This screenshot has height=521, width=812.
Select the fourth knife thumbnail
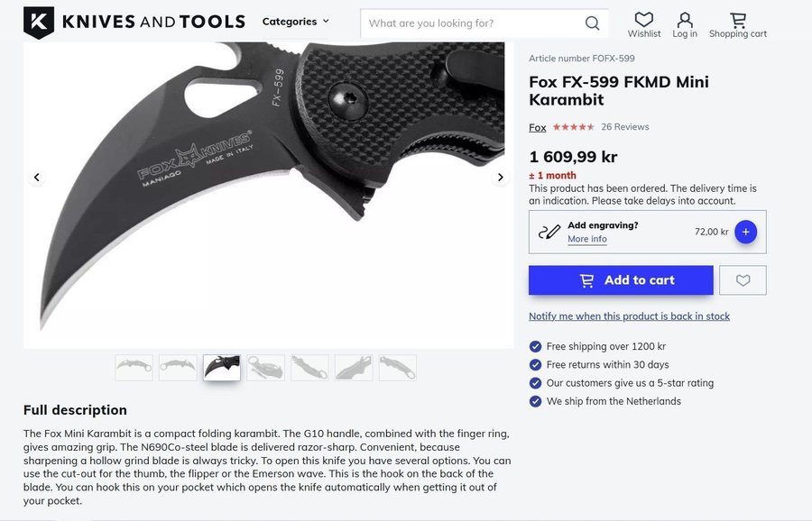coord(266,367)
